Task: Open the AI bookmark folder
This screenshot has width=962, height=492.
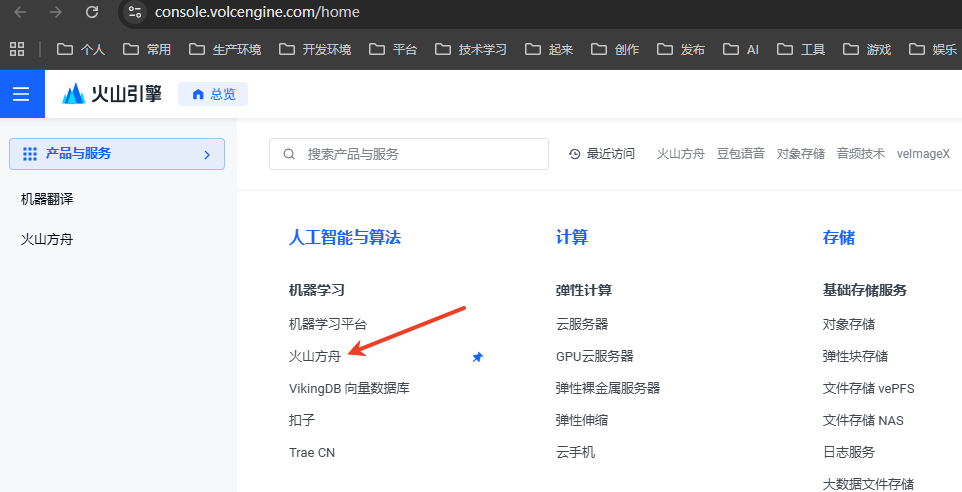Action: [x=741, y=49]
